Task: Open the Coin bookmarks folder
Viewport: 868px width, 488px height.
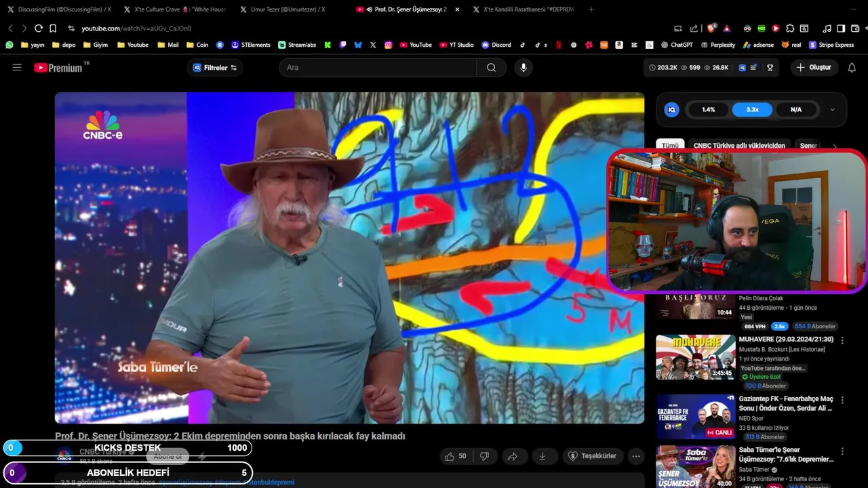Action: (197, 45)
